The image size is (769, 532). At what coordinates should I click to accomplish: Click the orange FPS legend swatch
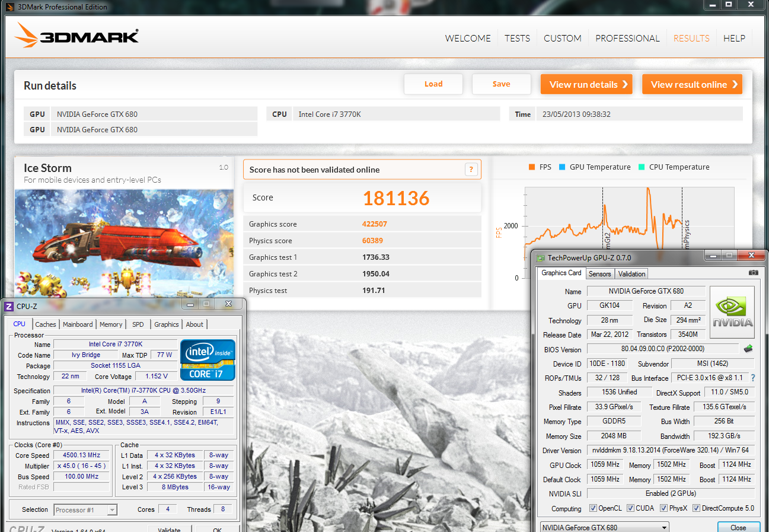click(x=532, y=167)
